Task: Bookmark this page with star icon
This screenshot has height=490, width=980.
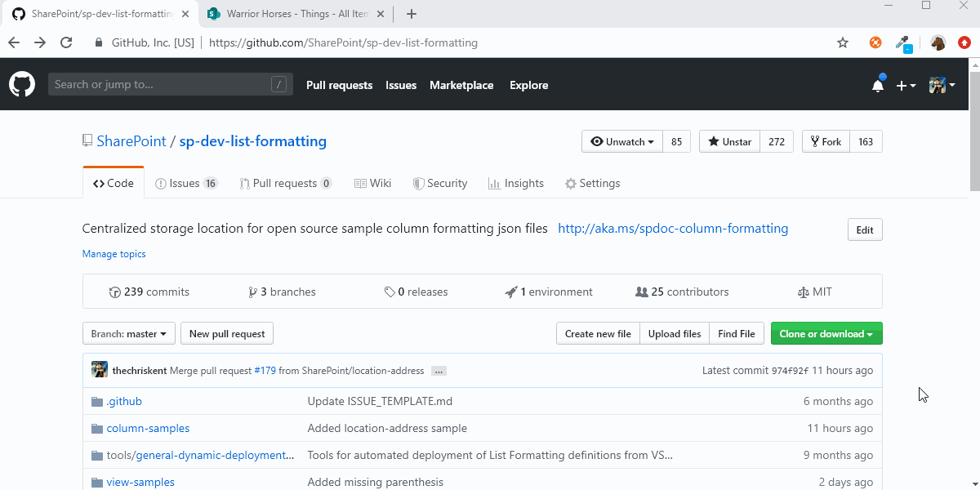Action: (843, 42)
